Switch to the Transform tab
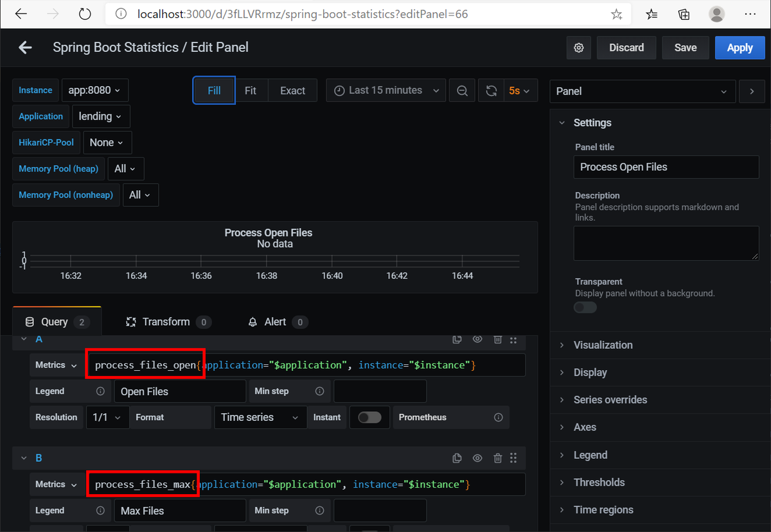771x532 pixels. [168, 322]
